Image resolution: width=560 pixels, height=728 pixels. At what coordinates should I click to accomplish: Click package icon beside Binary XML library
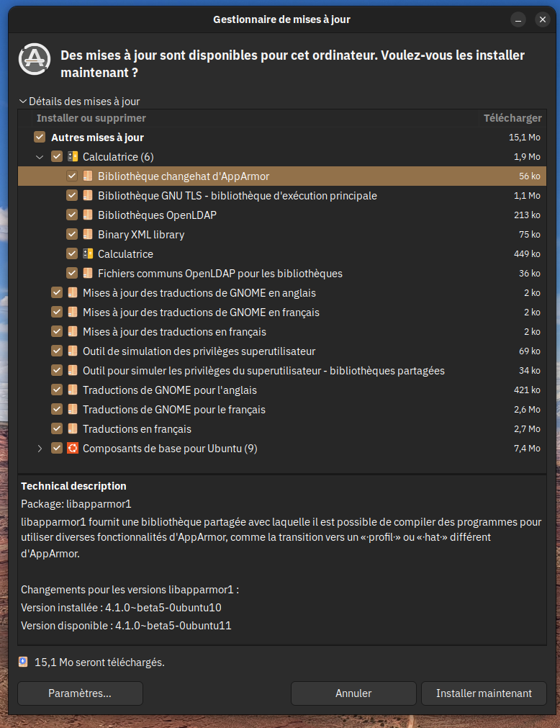(87, 235)
